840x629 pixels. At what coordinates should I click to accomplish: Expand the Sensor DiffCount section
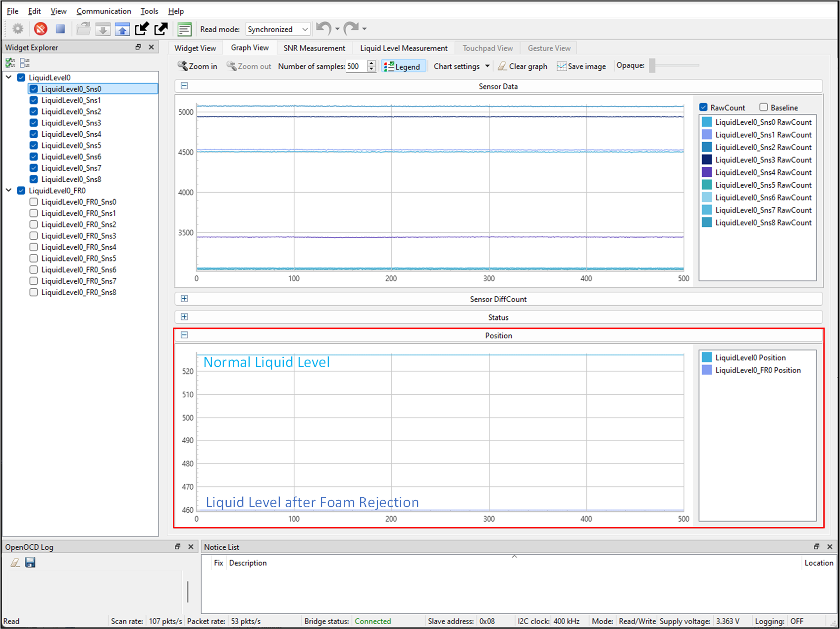coord(184,299)
